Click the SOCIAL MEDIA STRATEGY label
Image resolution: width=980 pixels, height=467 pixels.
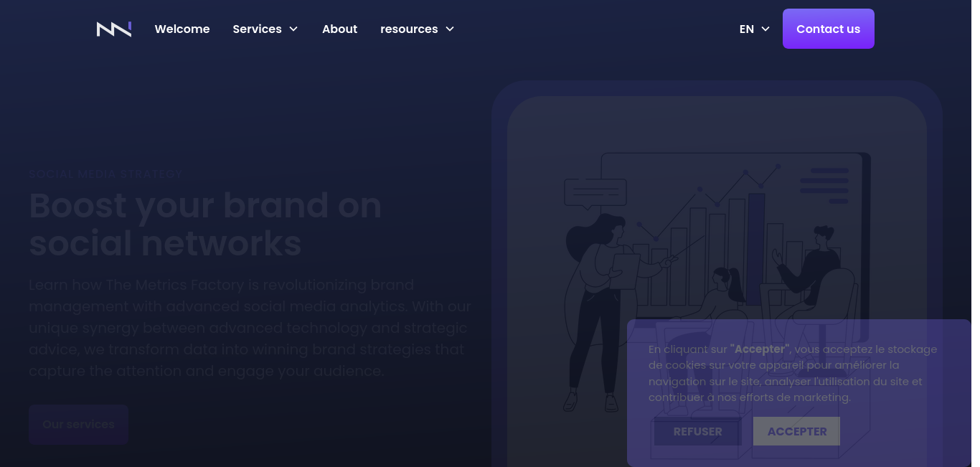click(x=105, y=174)
